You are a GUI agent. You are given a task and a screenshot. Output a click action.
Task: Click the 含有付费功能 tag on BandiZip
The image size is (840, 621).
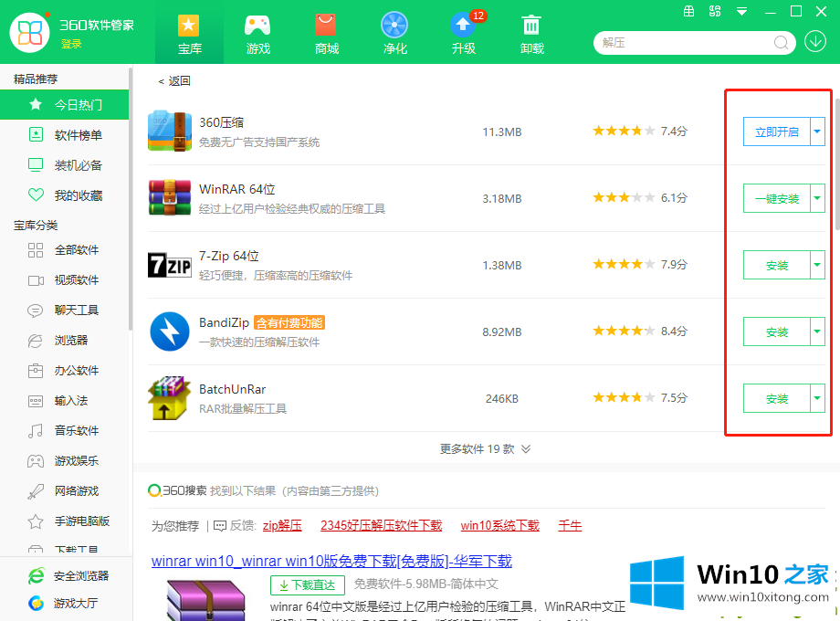click(289, 323)
